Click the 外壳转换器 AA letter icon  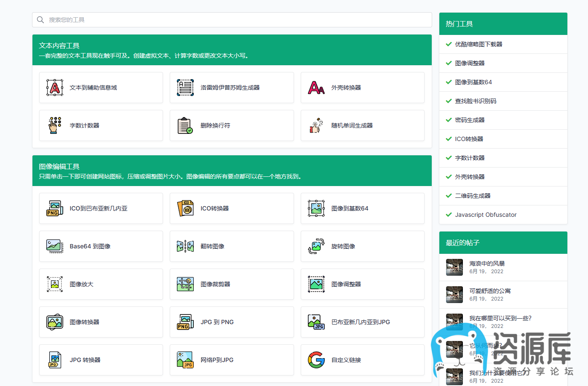(x=316, y=88)
